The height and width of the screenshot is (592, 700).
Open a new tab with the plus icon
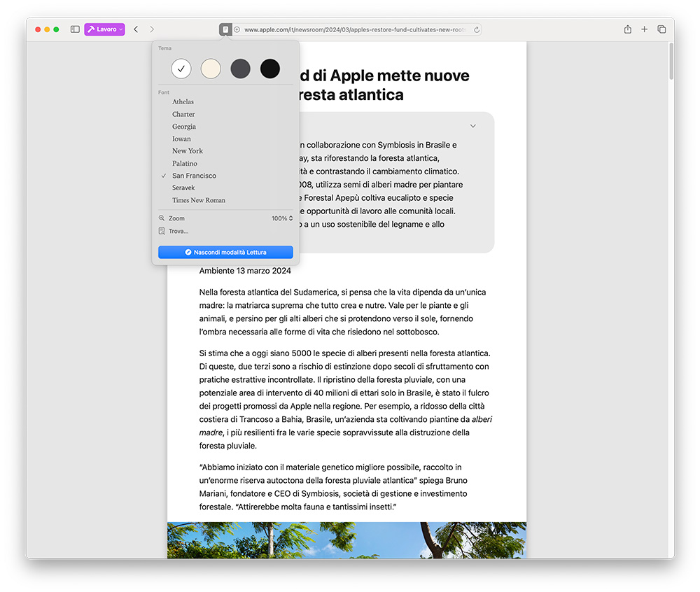645,29
